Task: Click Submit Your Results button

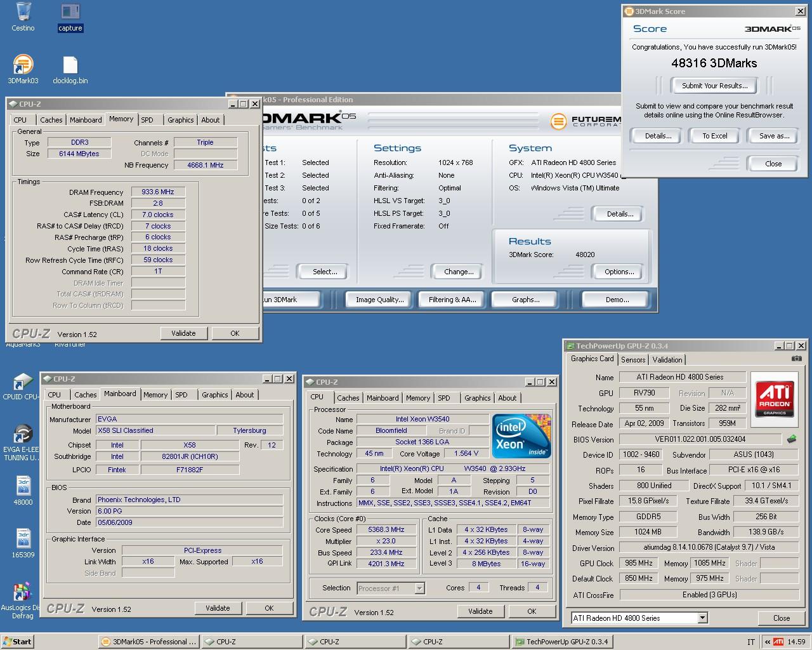Action: coord(714,86)
